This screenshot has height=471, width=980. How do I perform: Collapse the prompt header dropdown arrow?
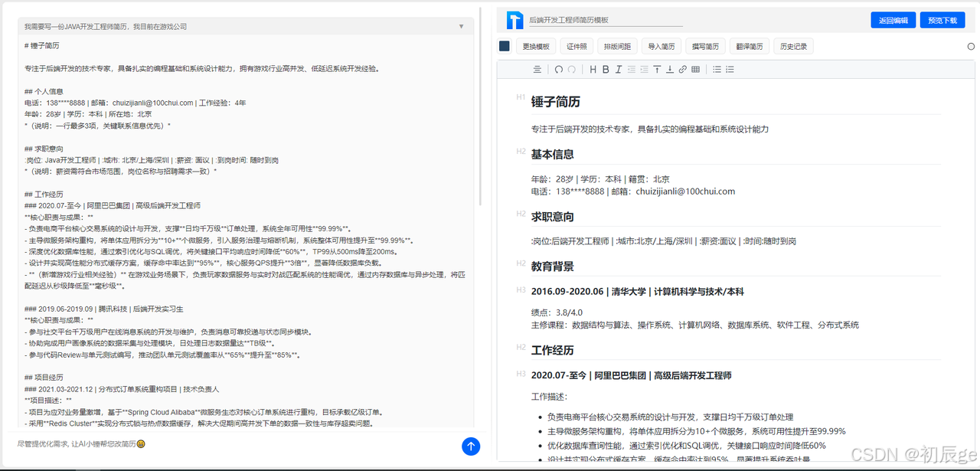pyautogui.click(x=461, y=26)
